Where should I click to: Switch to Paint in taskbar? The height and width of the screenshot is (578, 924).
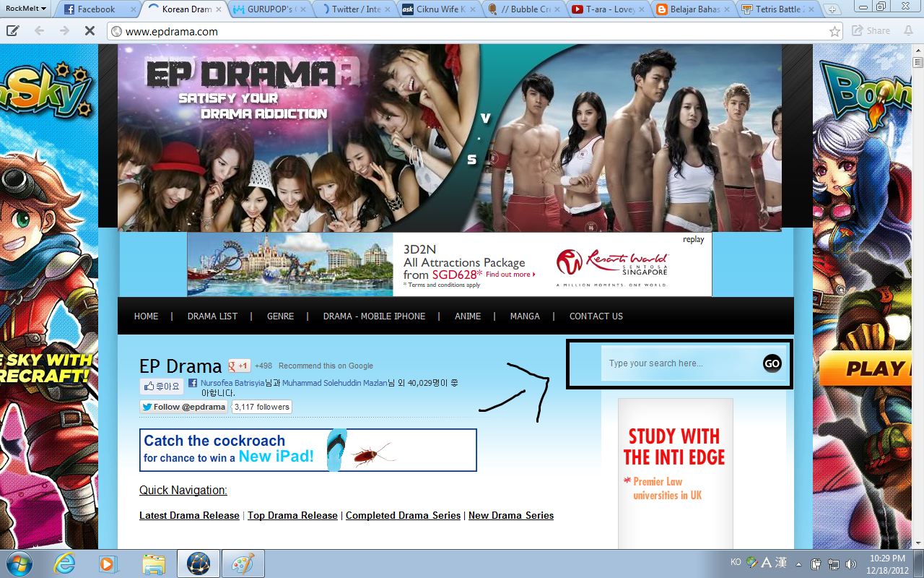[243, 564]
